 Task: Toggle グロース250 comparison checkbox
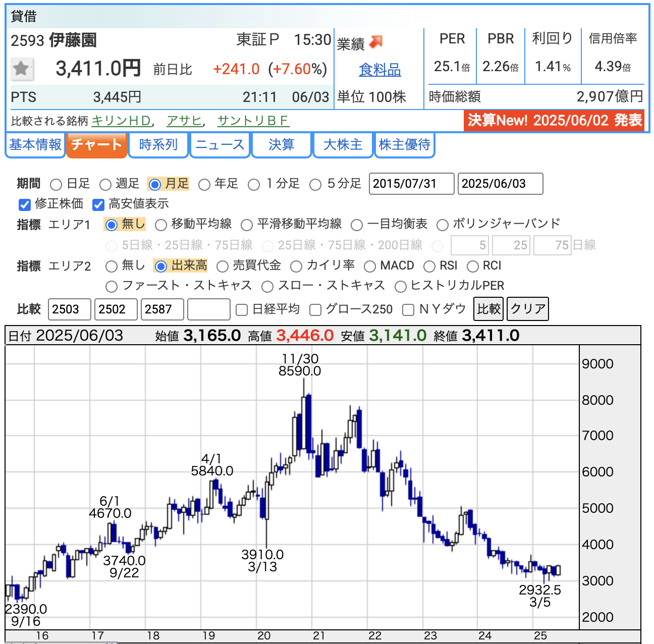click(x=315, y=309)
